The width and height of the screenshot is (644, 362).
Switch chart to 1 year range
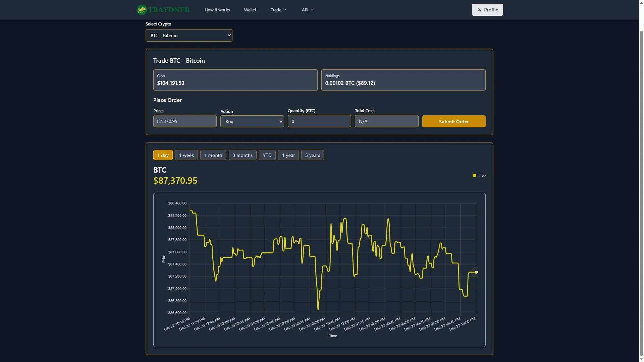click(288, 155)
